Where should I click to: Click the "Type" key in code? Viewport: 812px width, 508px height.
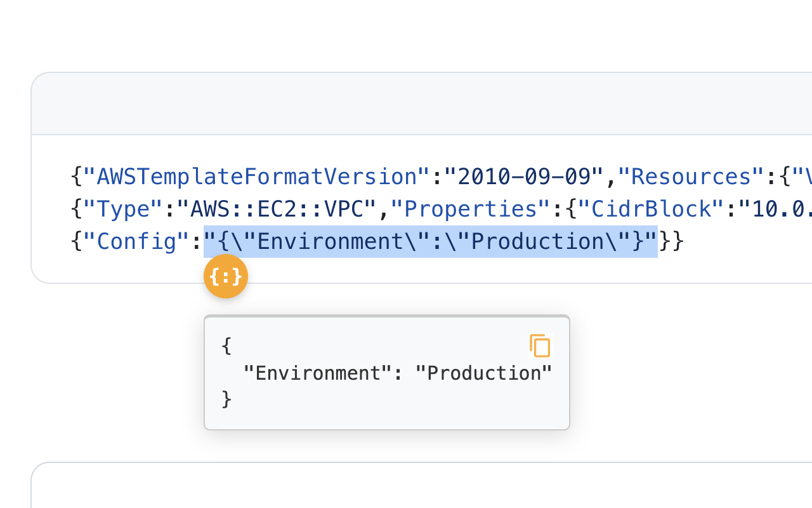(x=124, y=209)
